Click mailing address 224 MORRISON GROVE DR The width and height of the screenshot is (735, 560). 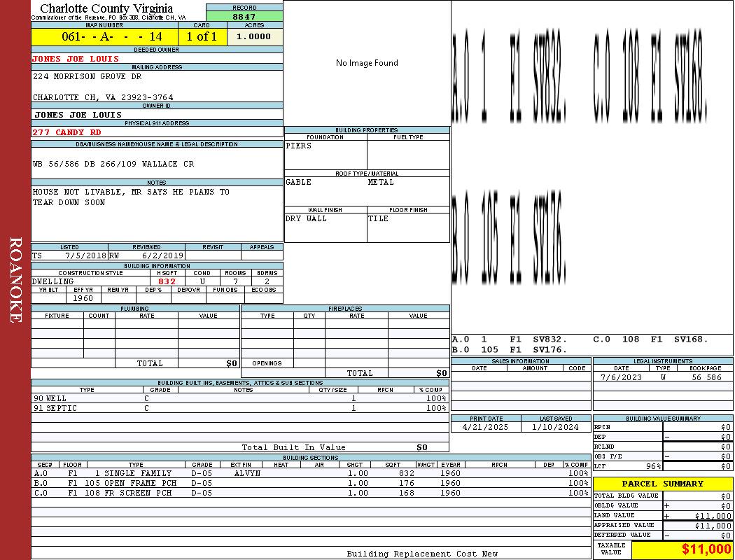pos(87,76)
